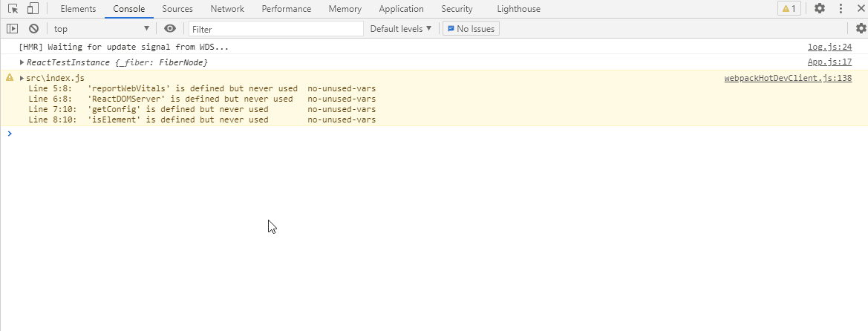Activate the inspect element picker icon
Viewport: 868px width, 331px height.
[13, 9]
